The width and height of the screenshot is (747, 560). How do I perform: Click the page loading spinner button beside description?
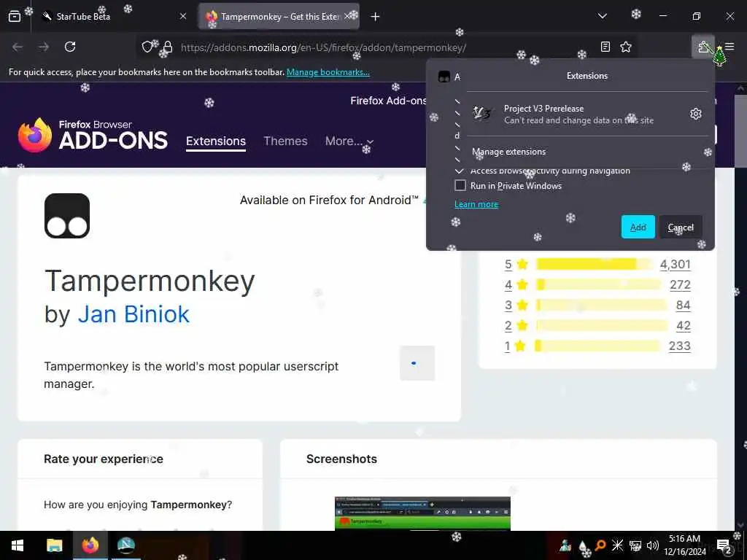tap(417, 363)
